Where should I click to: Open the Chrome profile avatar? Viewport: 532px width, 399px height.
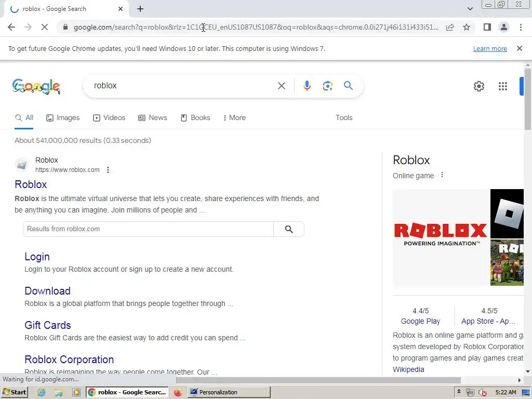coord(504,27)
